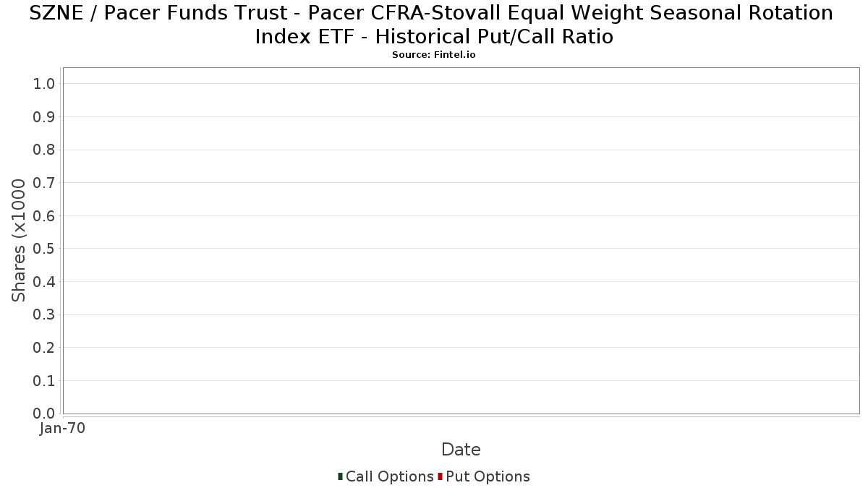Click the green Call Options legend swatch
This screenshot has width=868, height=488.
click(x=340, y=476)
